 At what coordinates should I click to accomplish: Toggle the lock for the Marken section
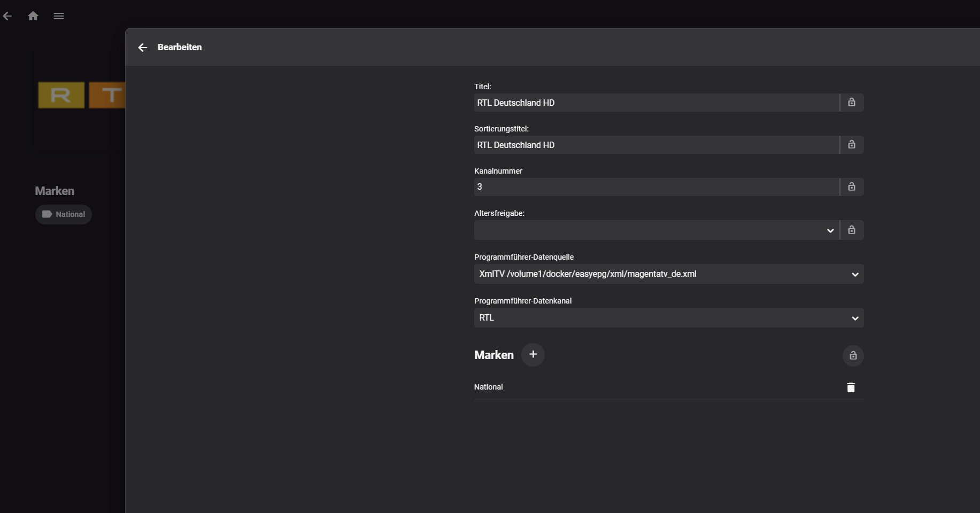pos(853,356)
